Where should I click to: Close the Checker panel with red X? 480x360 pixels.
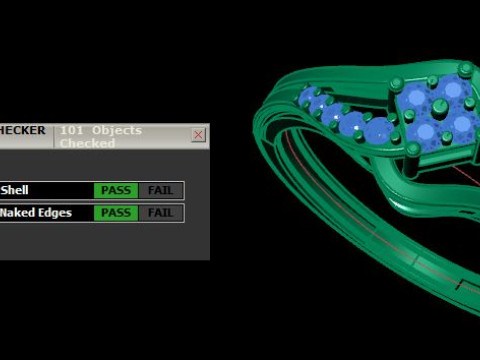198,135
